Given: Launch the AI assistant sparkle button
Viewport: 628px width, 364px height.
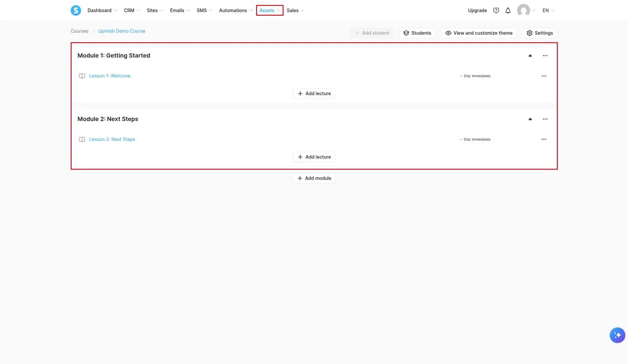Looking at the screenshot, I should pos(617,335).
